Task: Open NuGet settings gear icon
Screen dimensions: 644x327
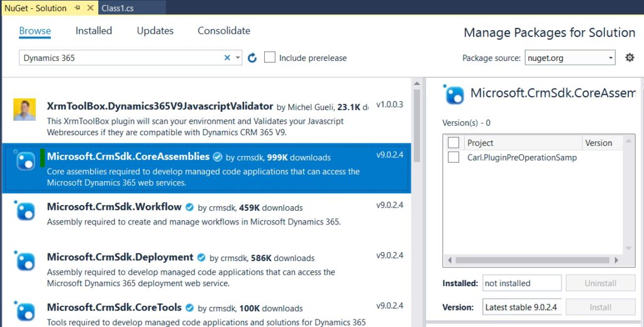Action: 630,58
